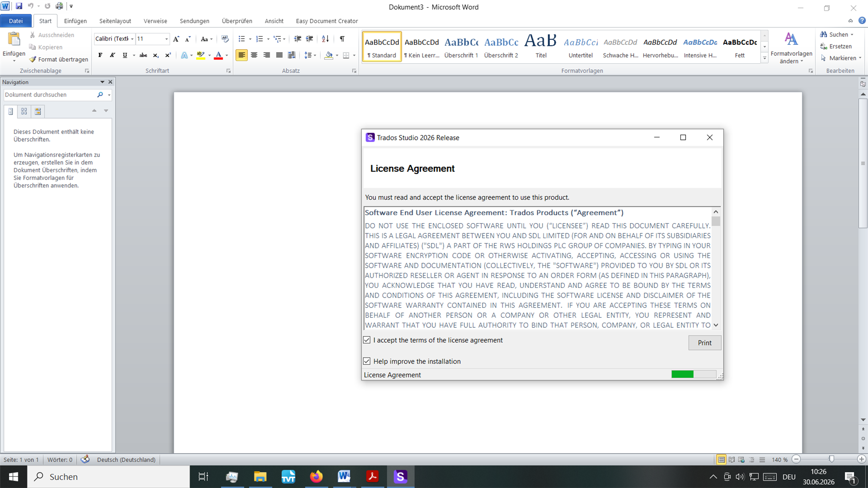Switch to Überprüfen ribbon tab
This screenshot has width=868, height=488.
click(x=237, y=21)
